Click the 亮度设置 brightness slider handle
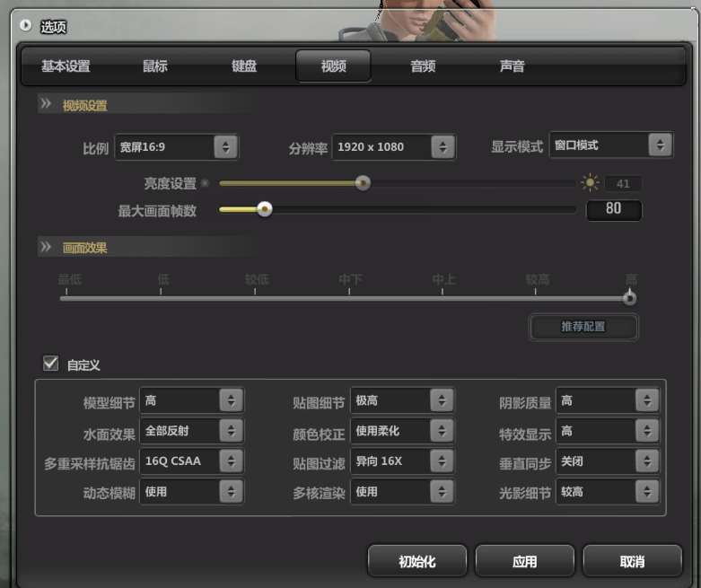The width and height of the screenshot is (701, 588). click(363, 183)
